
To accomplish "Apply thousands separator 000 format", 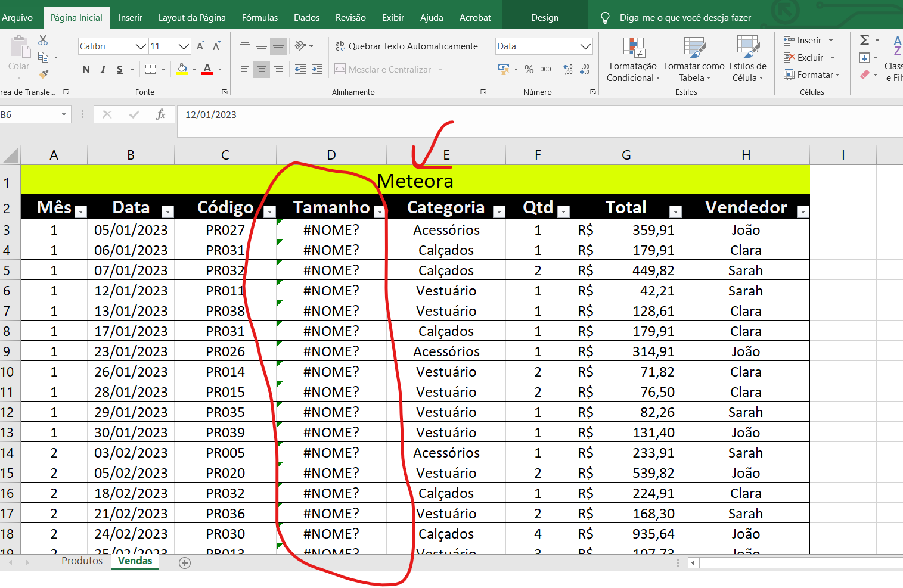I will [x=545, y=69].
